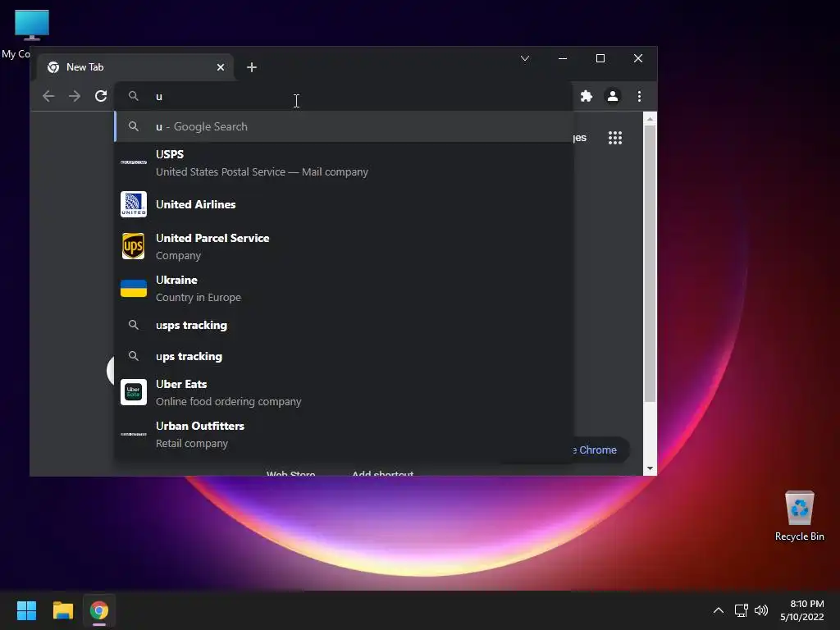Viewport: 840px width, 630px height.
Task: Select the United Airlines suggestion
Action: point(344,204)
